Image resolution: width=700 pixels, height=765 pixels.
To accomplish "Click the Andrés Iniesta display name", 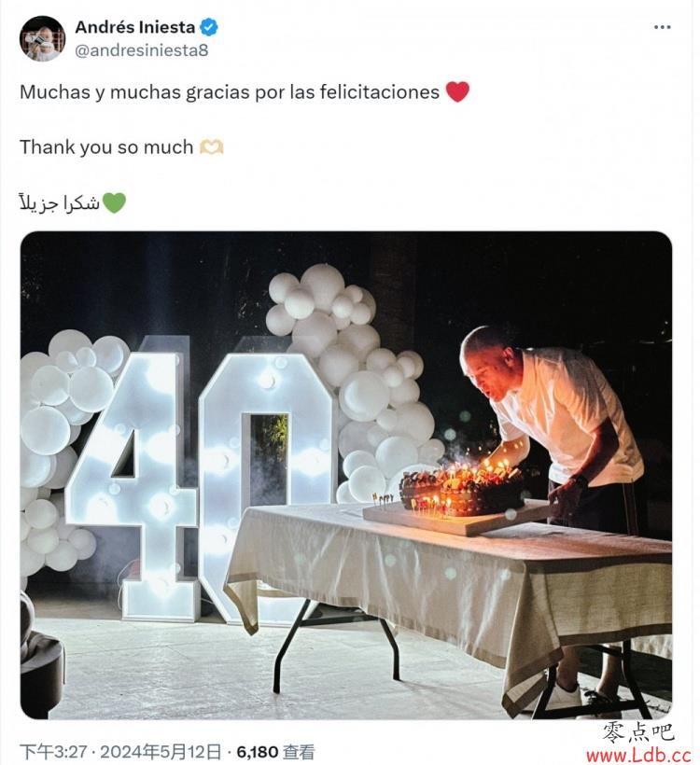I will point(135,27).
